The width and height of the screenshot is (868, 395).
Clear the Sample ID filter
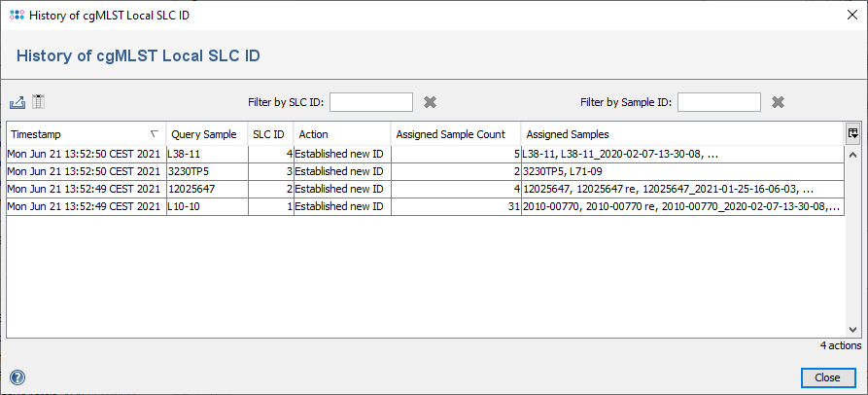click(778, 102)
